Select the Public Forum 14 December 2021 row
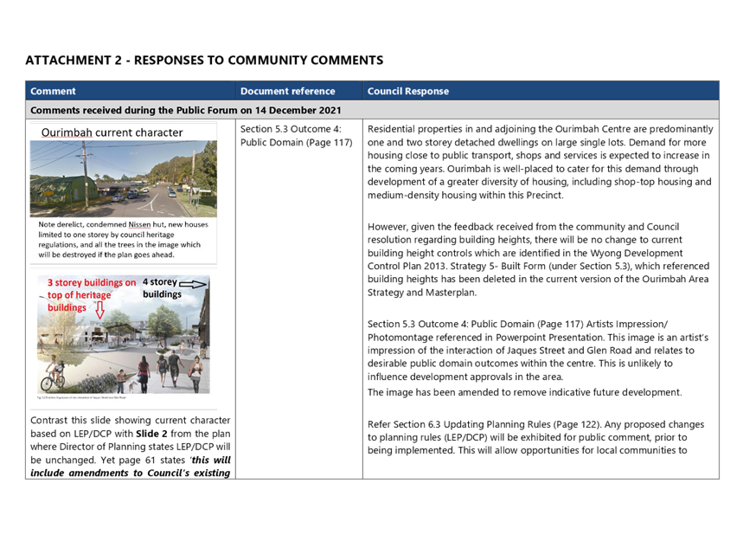This screenshot has width=756, height=535. coord(185,111)
